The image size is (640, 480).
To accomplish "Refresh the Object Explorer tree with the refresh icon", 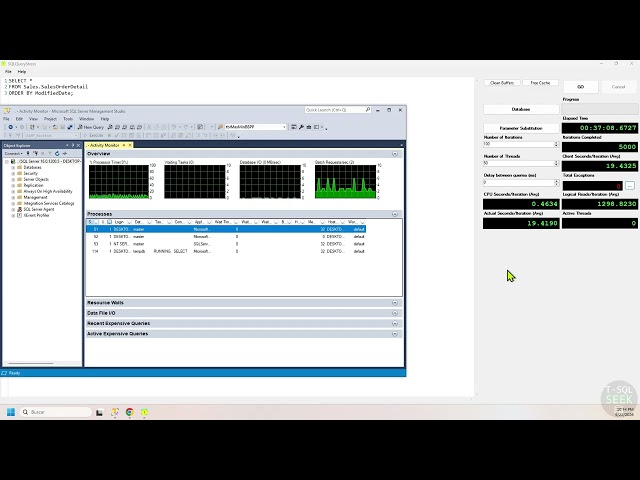I will [57, 153].
